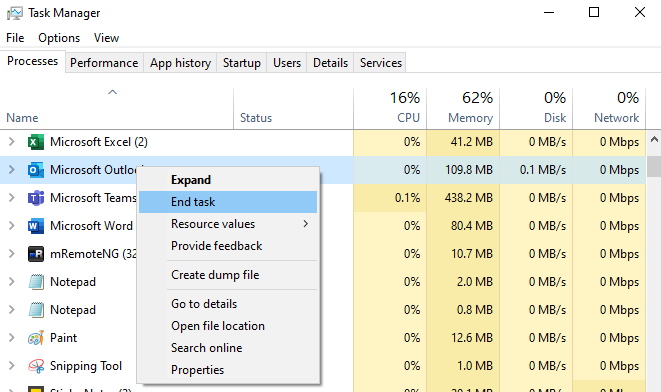The image size is (661, 392).
Task: Open the File menu
Action: tap(15, 38)
